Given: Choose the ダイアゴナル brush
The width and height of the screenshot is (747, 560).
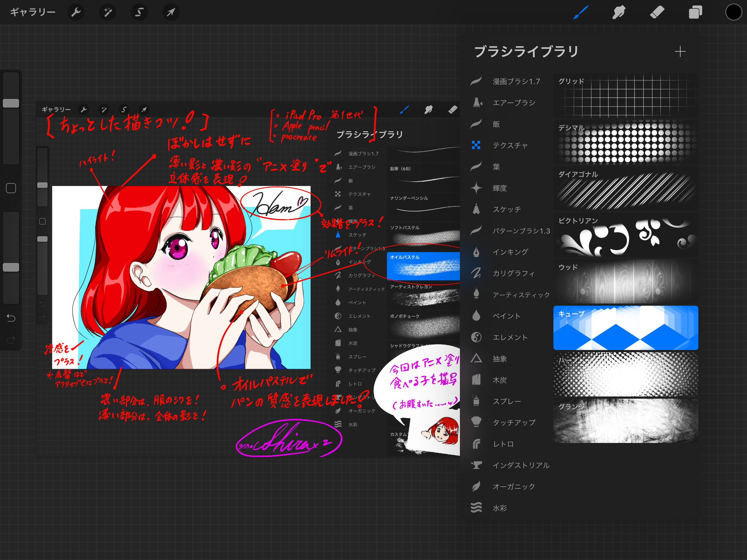Looking at the screenshot, I should pos(625,188).
